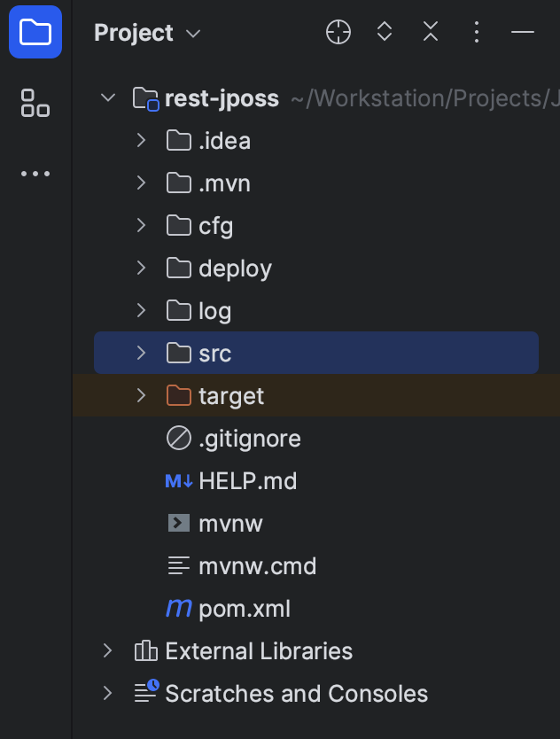Viewport: 560px width, 739px height.
Task: Expand the .idea folder
Action: (141, 141)
